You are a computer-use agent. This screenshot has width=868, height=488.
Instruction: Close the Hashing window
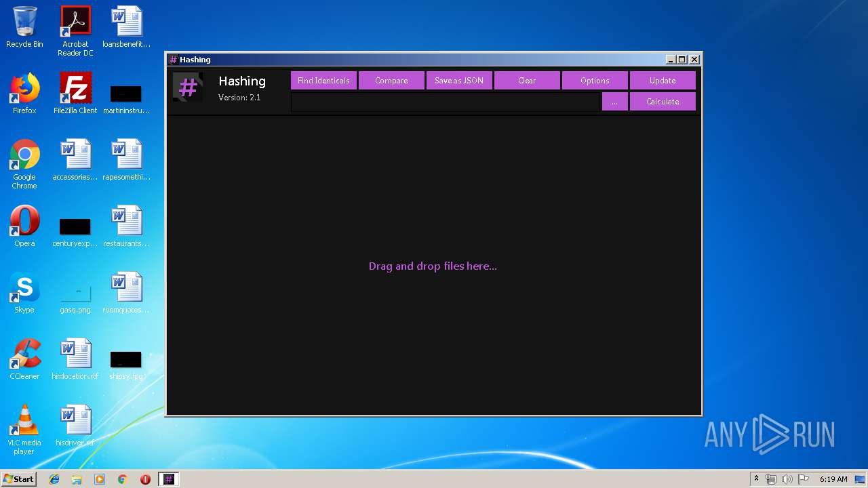pos(694,60)
